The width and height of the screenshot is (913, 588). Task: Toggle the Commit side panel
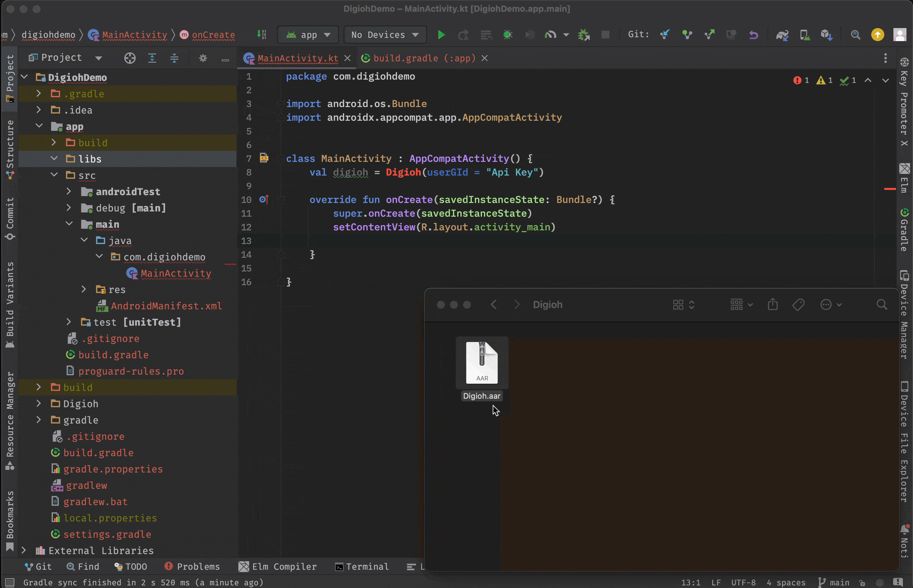click(x=10, y=218)
